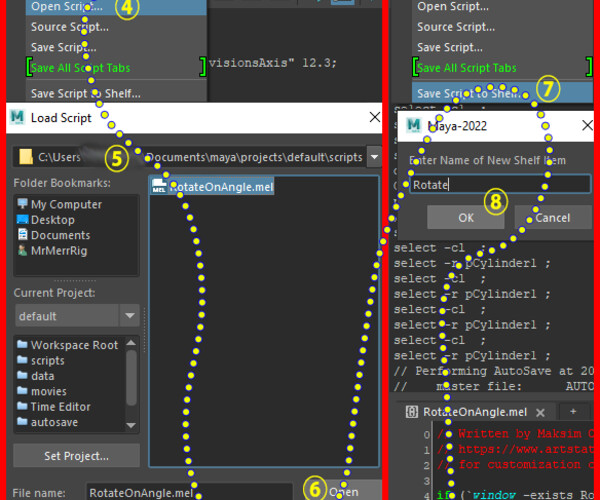Choose Source Script in left File menu

coord(116,27)
